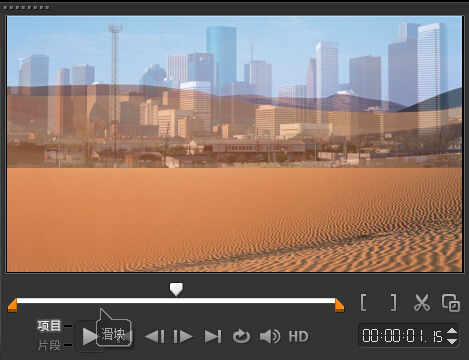Start playback with the Play button

[90, 336]
